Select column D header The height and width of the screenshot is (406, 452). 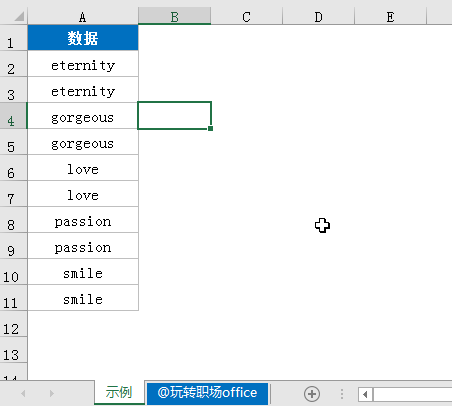point(318,17)
